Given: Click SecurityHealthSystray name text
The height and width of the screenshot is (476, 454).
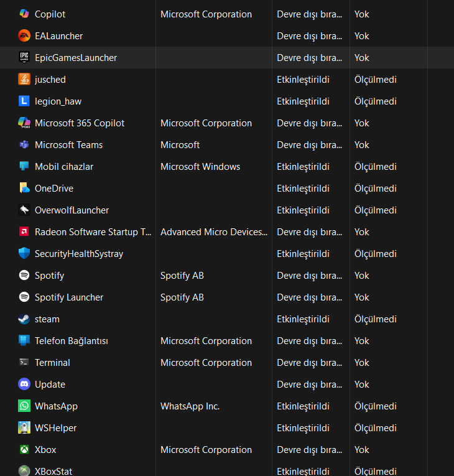Looking at the screenshot, I should coord(79,254).
